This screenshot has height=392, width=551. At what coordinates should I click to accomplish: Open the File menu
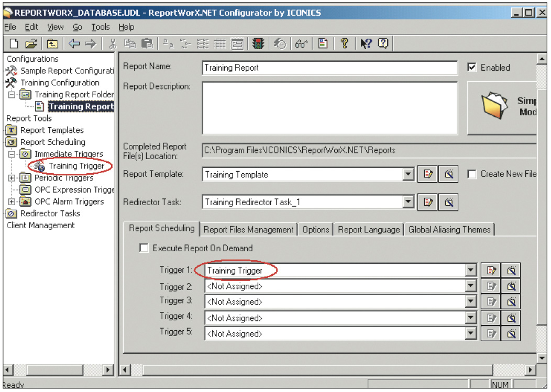pyautogui.click(x=10, y=27)
